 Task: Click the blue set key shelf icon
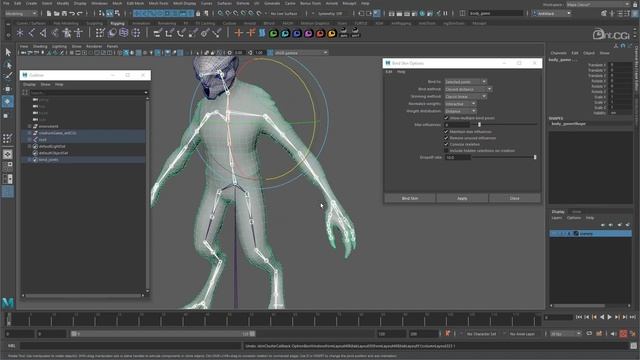[x=297, y=33]
